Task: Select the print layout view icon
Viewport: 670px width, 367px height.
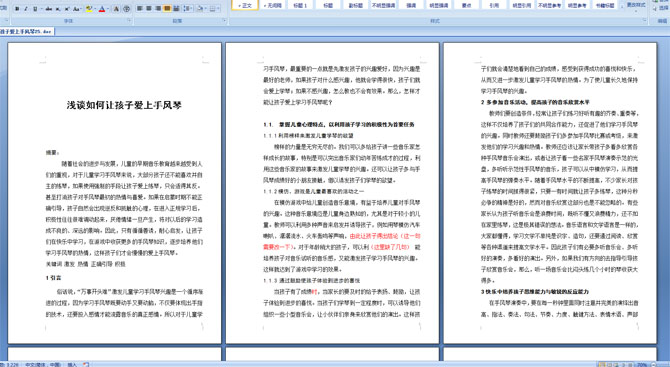Action: pyautogui.click(x=602, y=364)
